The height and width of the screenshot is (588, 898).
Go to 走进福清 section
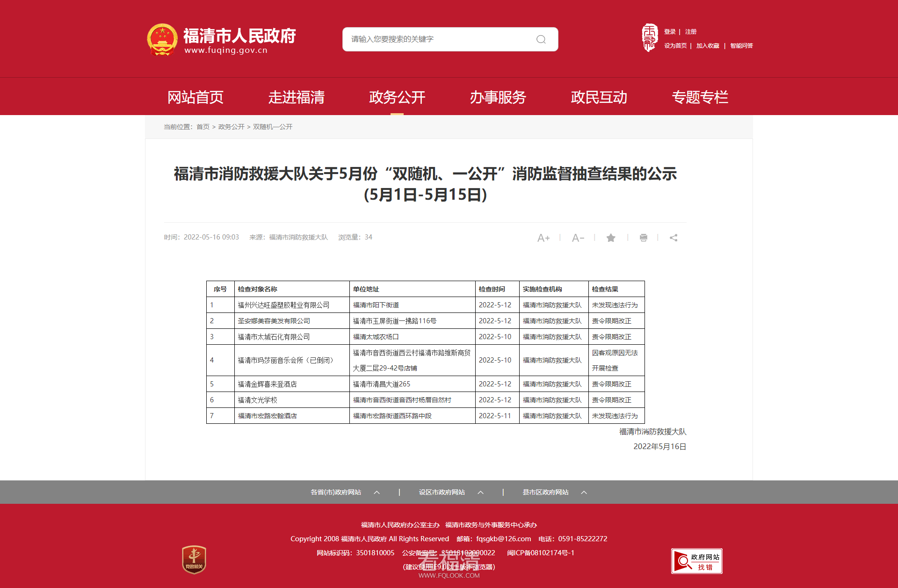(x=296, y=97)
